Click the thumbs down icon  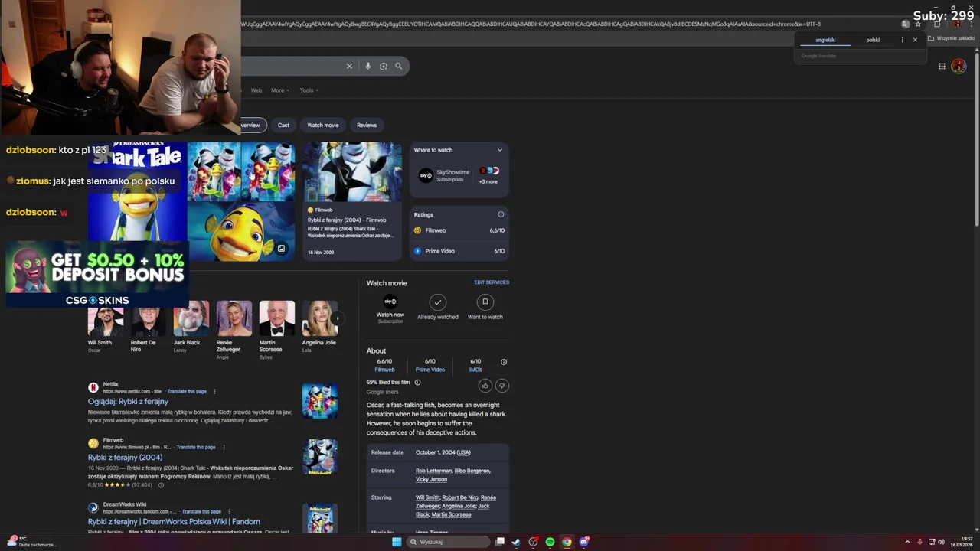[x=502, y=386]
